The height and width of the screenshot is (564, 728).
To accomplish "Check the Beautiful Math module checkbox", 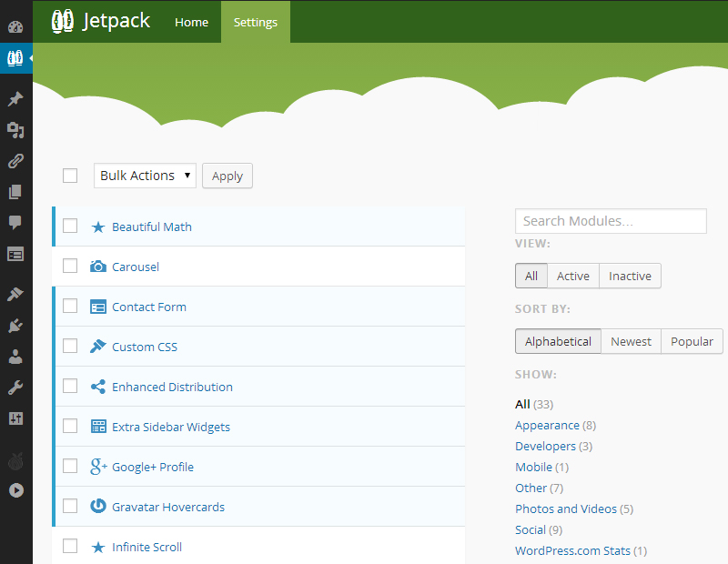I will tap(70, 227).
